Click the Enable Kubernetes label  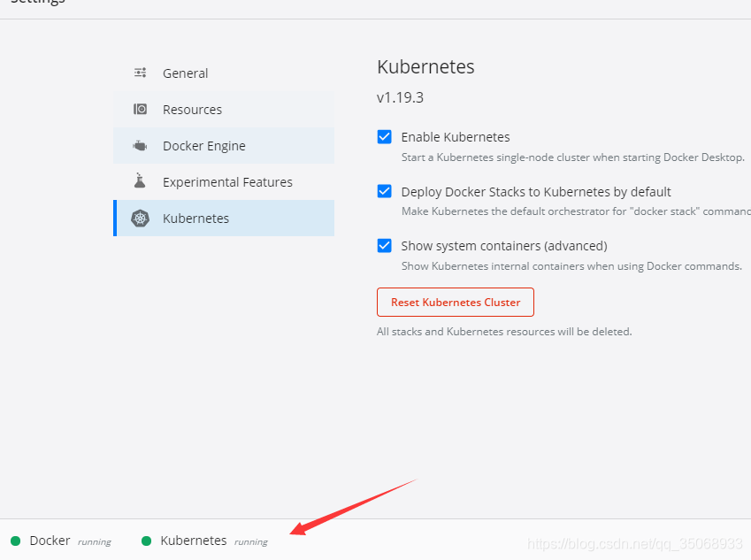click(x=456, y=137)
